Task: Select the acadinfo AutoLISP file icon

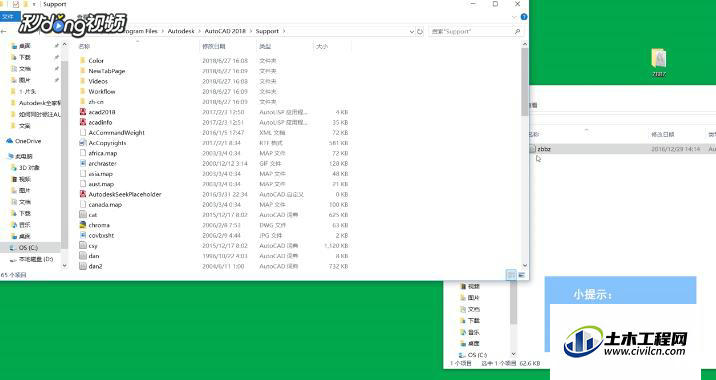Action: pos(83,122)
